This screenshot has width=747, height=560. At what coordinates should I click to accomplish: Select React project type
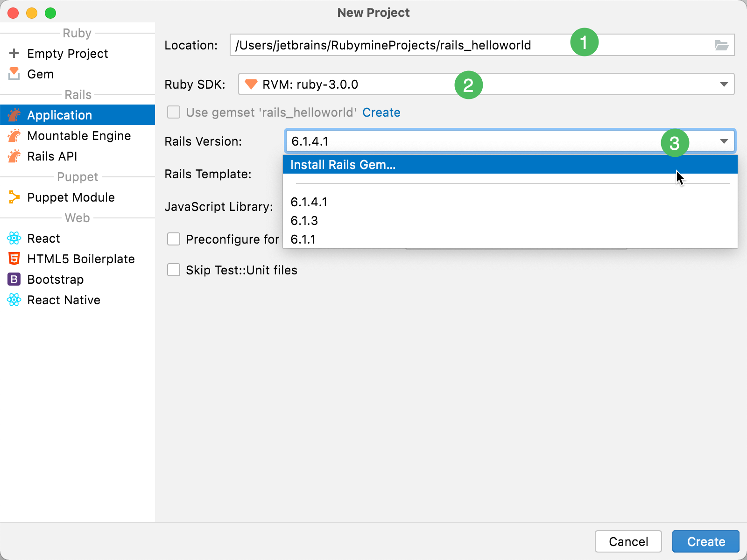[x=78, y=238]
